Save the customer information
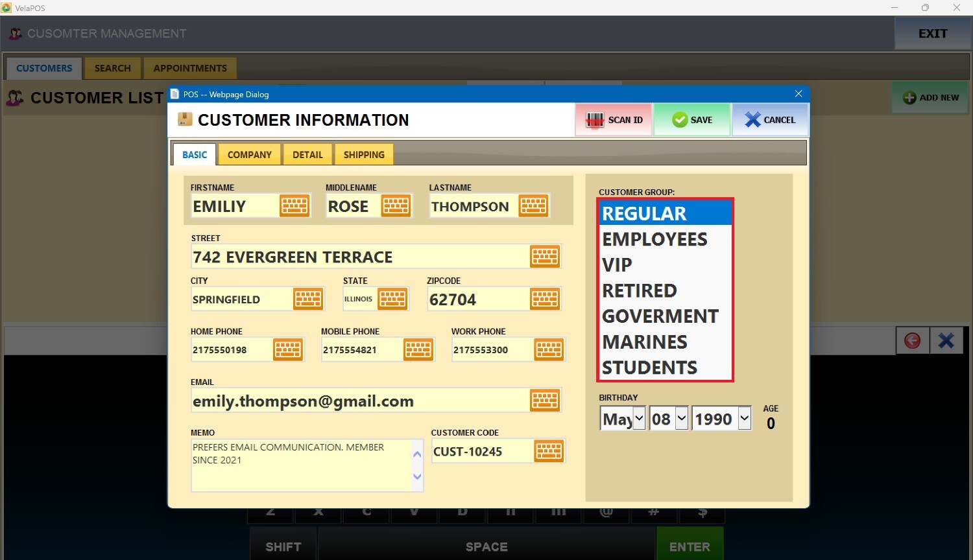973x560 pixels. [692, 120]
